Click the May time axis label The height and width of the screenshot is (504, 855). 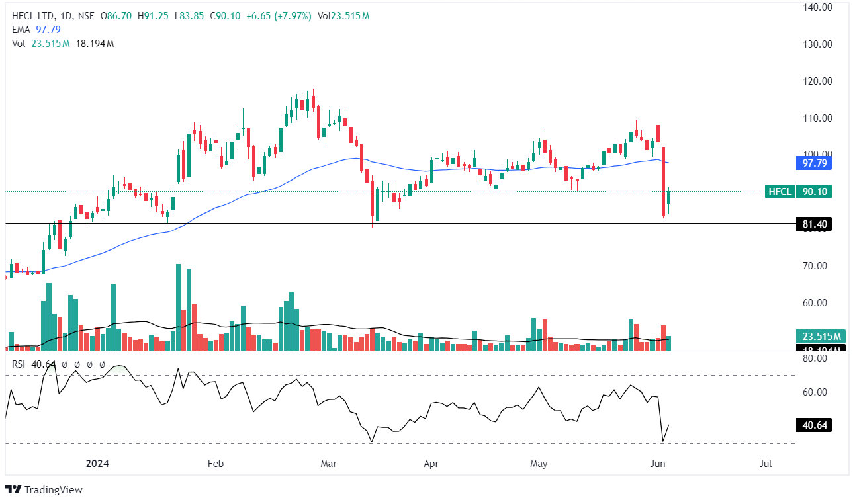click(x=539, y=464)
